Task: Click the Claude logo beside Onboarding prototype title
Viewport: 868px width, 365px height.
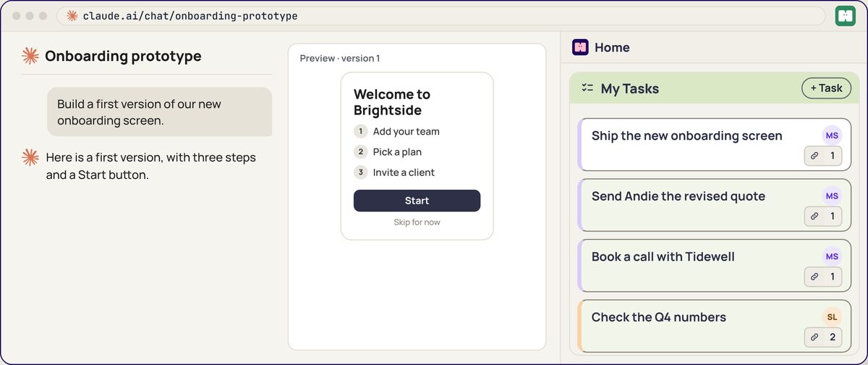Action: [30, 56]
